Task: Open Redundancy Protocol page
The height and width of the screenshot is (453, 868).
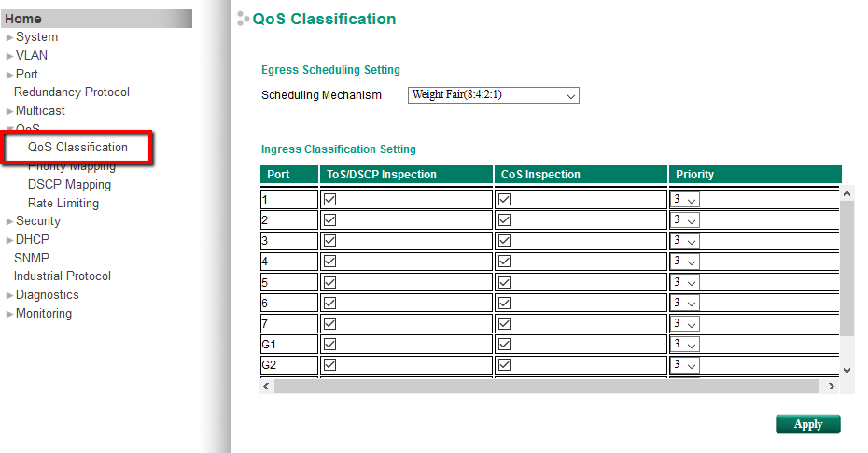Action: coord(72,92)
